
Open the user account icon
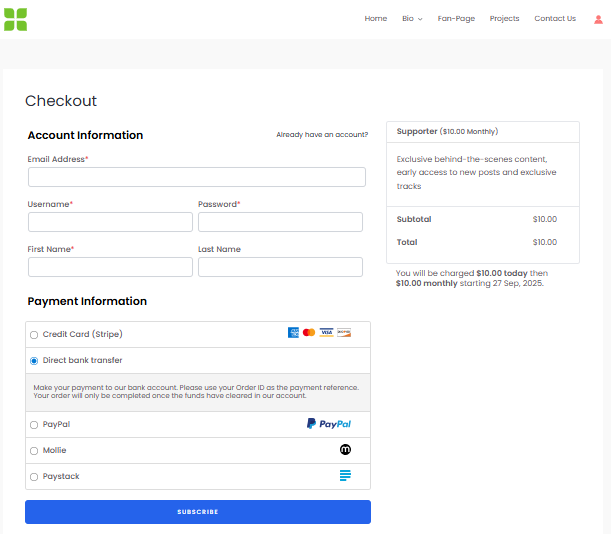[x=598, y=19]
